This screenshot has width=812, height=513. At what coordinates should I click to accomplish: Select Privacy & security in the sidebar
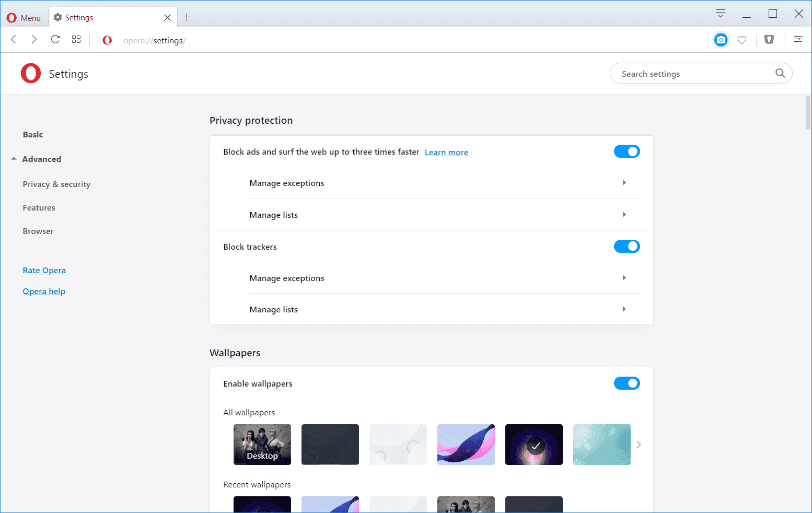(x=56, y=184)
